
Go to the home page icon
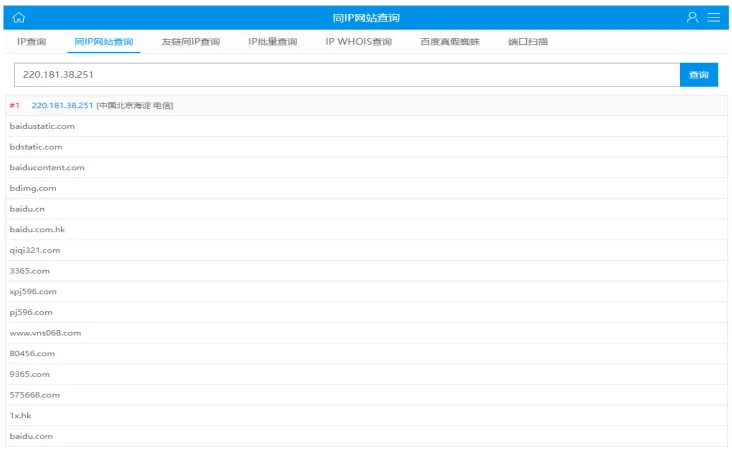19,18
